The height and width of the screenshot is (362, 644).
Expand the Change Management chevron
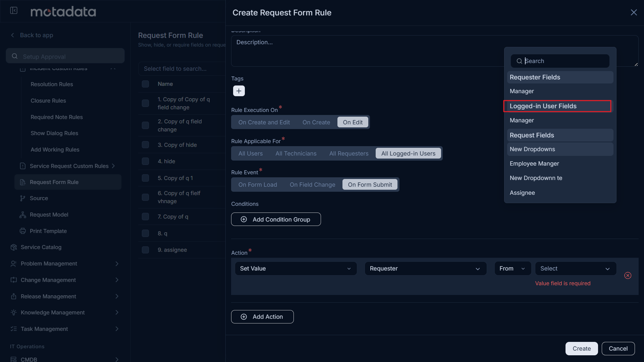[x=117, y=280]
